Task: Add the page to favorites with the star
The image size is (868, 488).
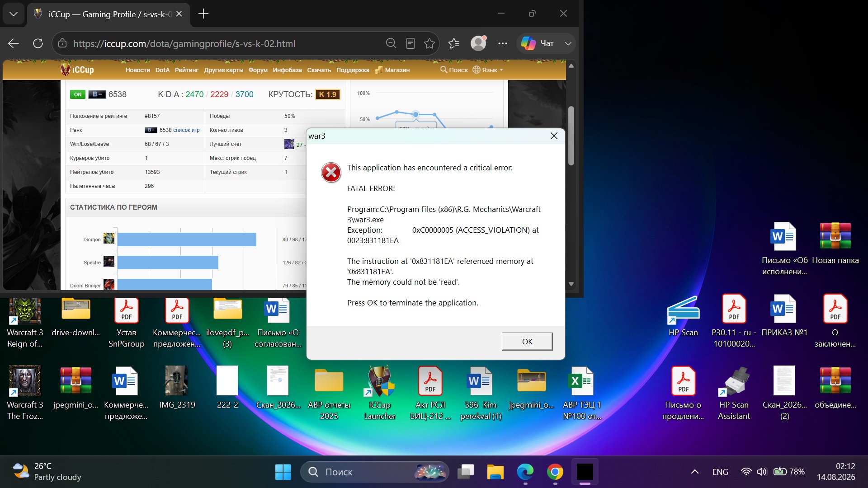Action: tap(429, 43)
